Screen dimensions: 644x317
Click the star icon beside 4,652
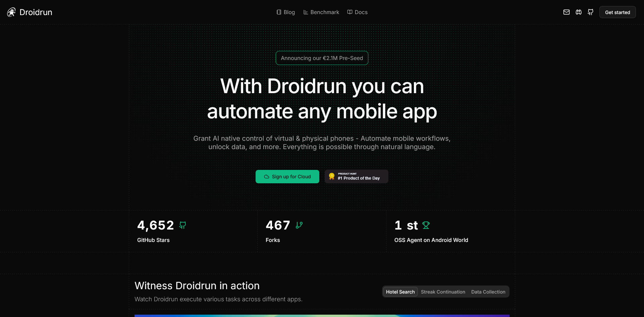pyautogui.click(x=181, y=225)
